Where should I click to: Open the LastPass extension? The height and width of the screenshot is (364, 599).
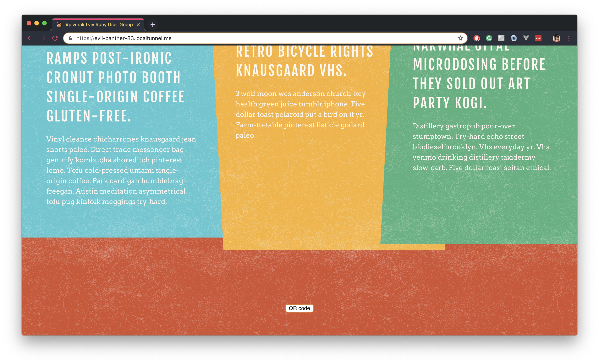click(538, 38)
